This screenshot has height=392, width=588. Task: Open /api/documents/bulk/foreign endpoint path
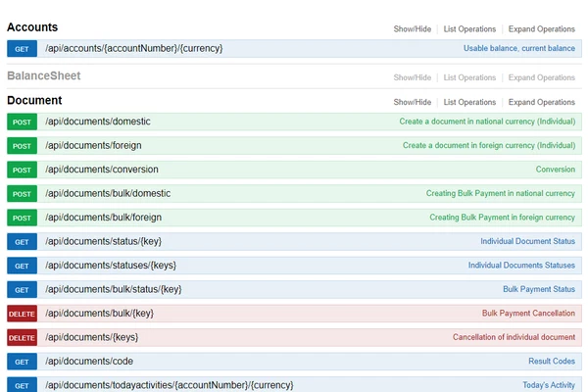click(104, 218)
